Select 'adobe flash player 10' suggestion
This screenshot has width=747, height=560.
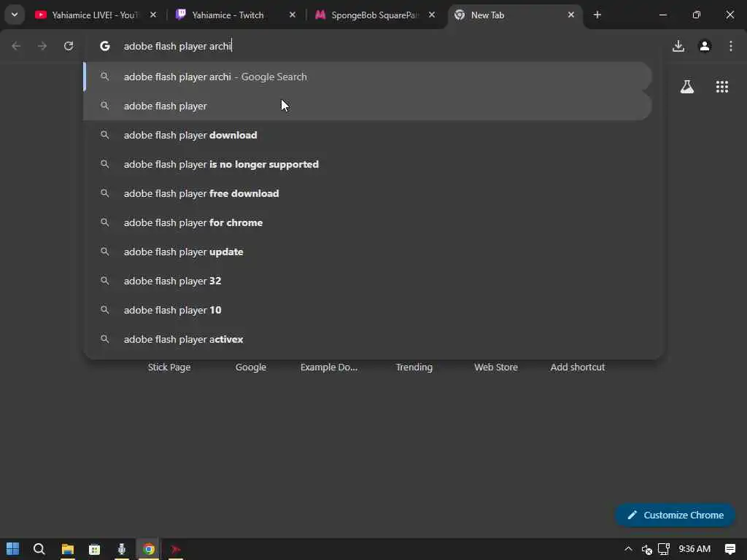click(368, 309)
